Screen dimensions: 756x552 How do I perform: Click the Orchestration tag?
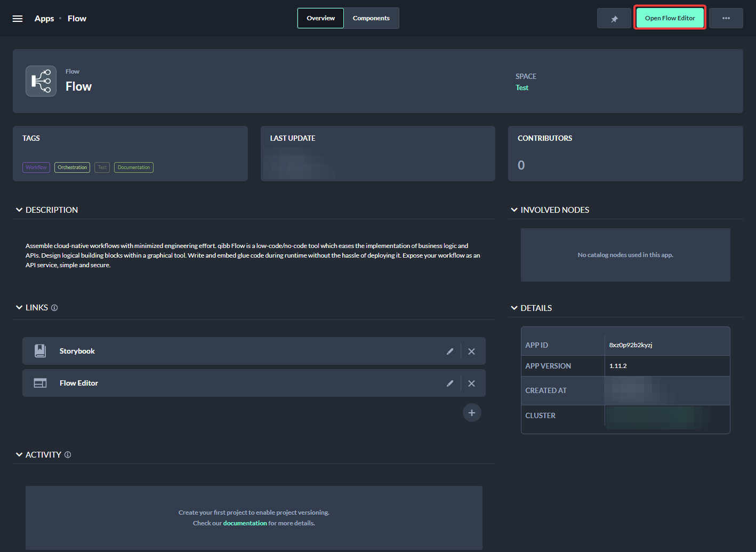coord(72,167)
